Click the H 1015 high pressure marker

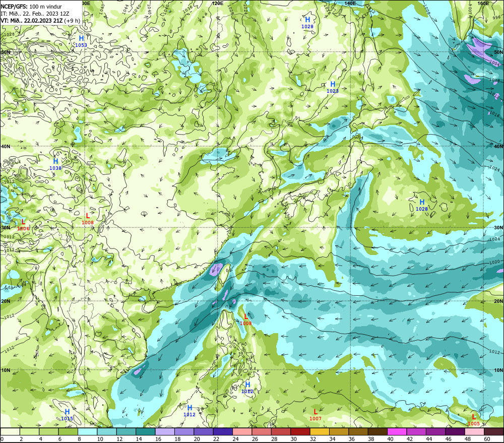[67, 415]
